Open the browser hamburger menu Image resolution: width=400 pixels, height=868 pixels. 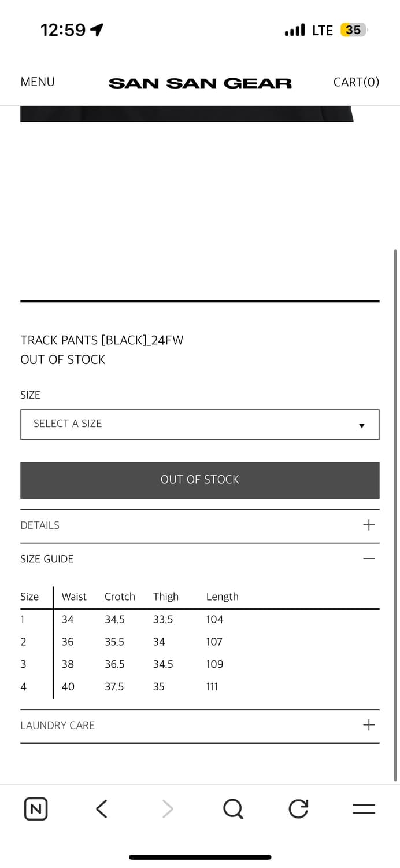(364, 809)
